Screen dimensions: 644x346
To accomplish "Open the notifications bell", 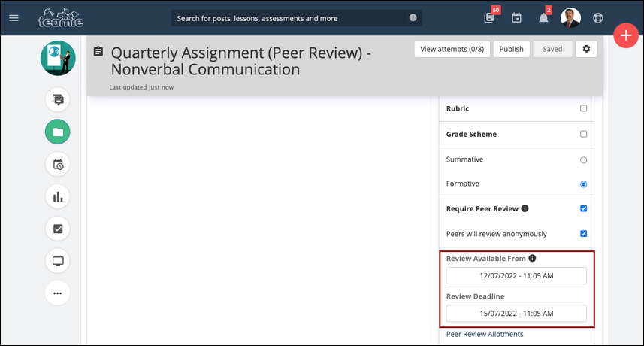I will [543, 18].
